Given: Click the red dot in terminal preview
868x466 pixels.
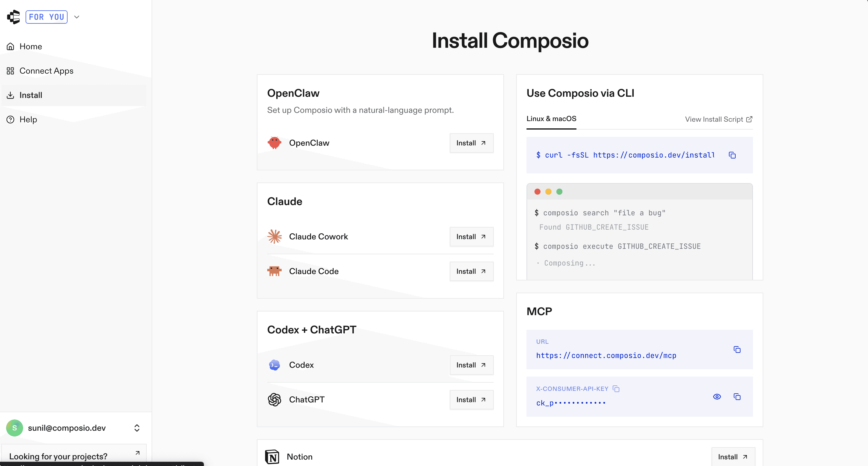Looking at the screenshot, I should [537, 192].
